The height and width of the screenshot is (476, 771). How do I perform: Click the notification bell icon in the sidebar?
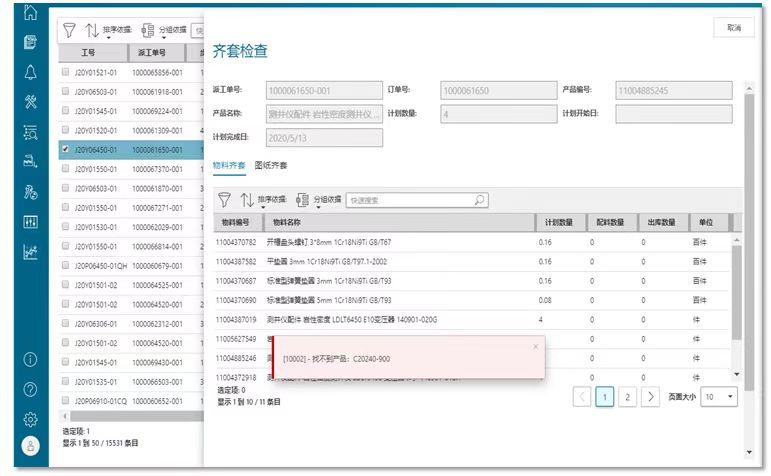pos(30,72)
